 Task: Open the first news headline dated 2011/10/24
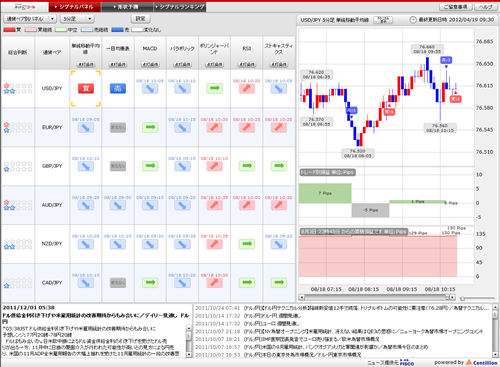tap(343, 308)
